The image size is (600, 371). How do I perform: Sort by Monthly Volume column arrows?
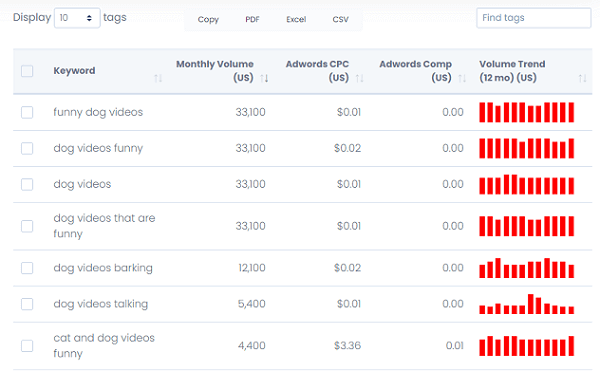(264, 78)
